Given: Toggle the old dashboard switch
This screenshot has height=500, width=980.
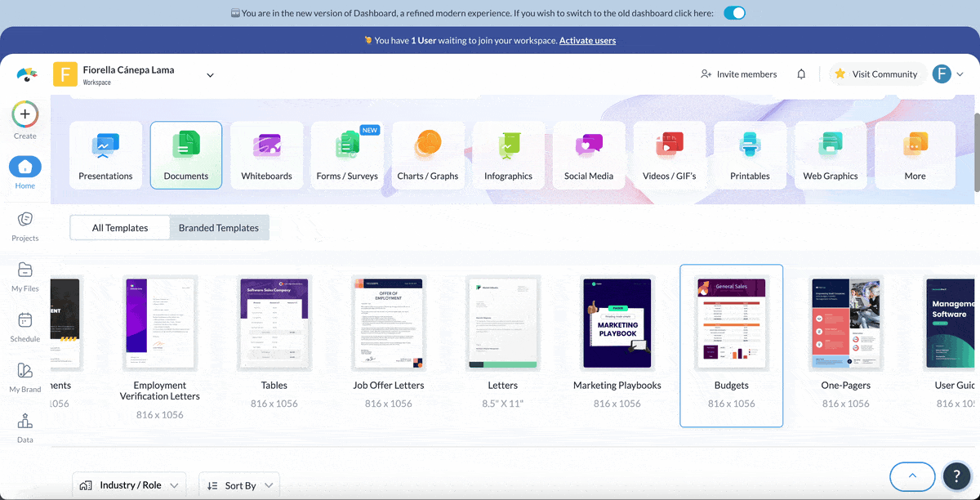Looking at the screenshot, I should click(734, 13).
